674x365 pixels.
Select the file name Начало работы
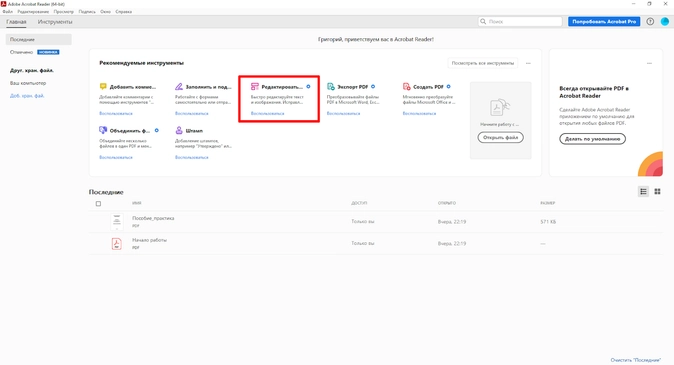149,240
